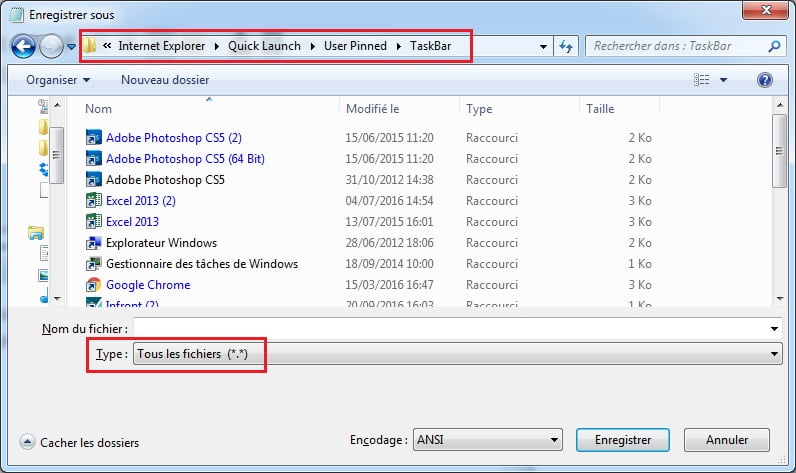Select Adobe Photoshop CS5 (2) shortcut icon

pos(93,138)
